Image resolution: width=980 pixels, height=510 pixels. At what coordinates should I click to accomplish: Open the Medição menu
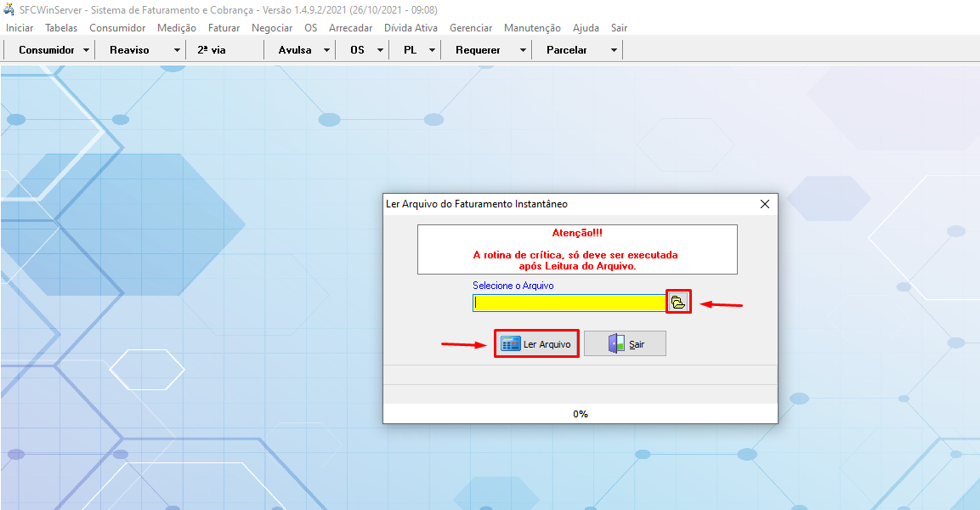click(177, 28)
